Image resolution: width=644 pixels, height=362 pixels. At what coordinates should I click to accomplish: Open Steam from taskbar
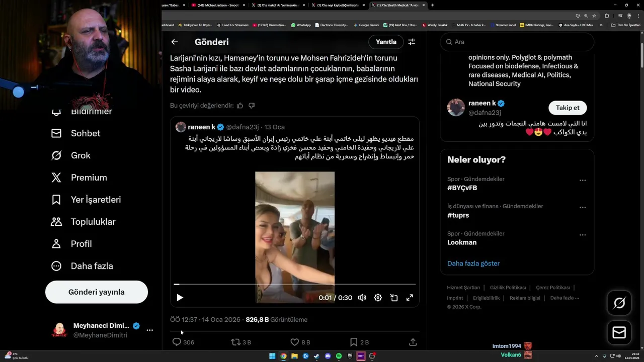316,356
